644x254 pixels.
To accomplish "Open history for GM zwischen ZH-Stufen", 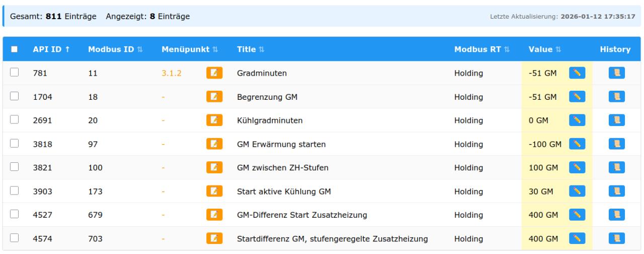I will tap(615, 168).
